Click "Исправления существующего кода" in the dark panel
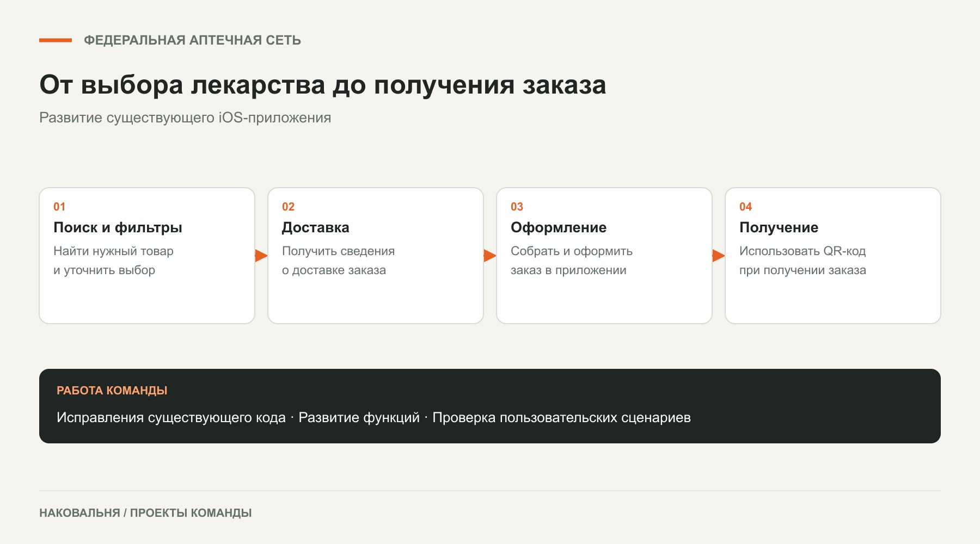The width and height of the screenshot is (980, 544). pyautogui.click(x=171, y=418)
